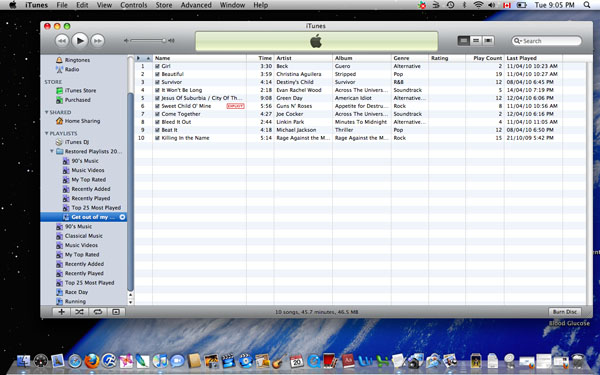This screenshot has height=375, width=600.
Task: Click the volume slider knob
Action: tap(164, 41)
